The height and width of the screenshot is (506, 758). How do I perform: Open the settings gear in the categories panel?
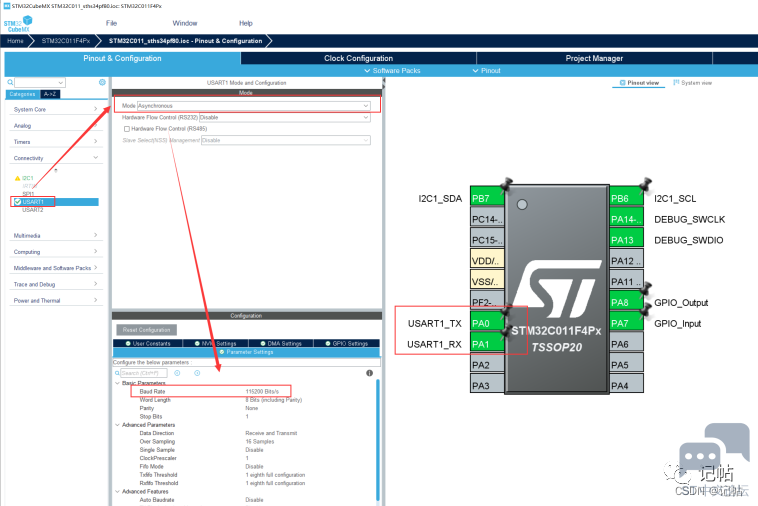pyautogui.click(x=102, y=82)
